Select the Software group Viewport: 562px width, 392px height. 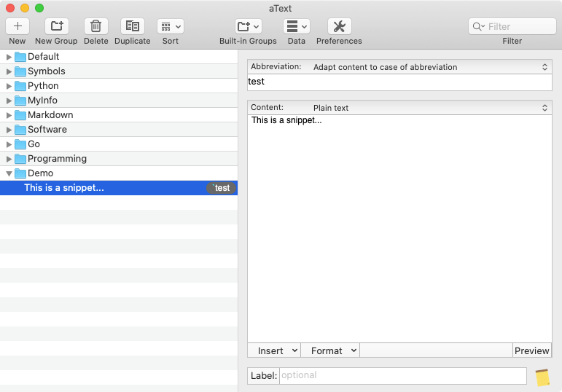47,130
